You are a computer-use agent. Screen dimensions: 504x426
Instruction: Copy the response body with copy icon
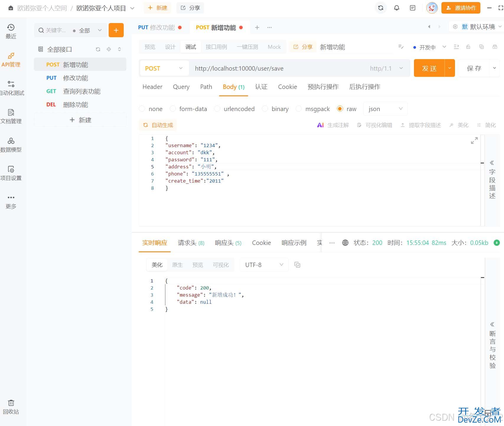click(297, 265)
